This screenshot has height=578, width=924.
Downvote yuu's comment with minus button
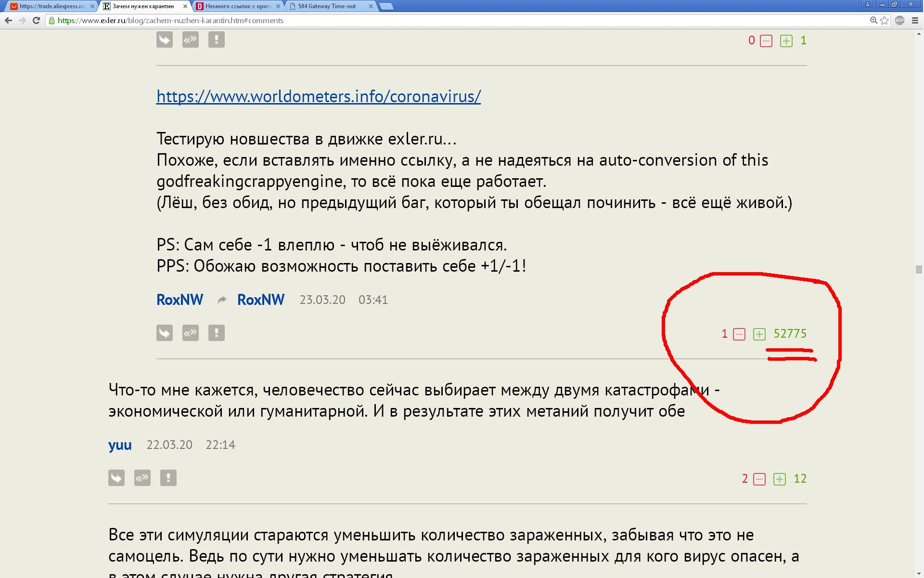759,479
